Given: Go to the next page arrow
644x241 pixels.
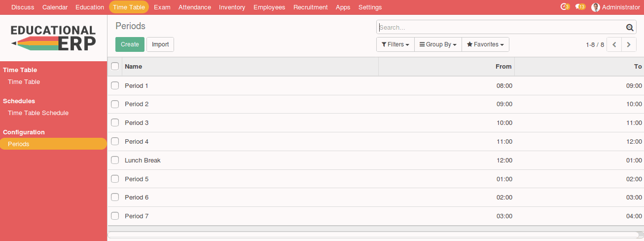Looking at the screenshot, I should click(629, 44).
